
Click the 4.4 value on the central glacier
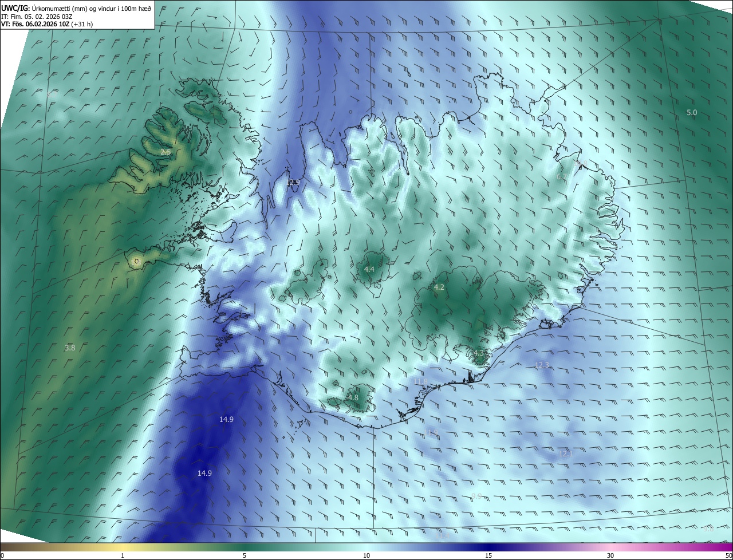(369, 269)
